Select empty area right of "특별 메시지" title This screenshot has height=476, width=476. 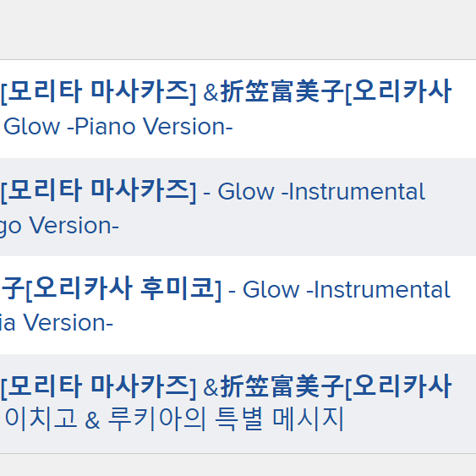pos(410,419)
